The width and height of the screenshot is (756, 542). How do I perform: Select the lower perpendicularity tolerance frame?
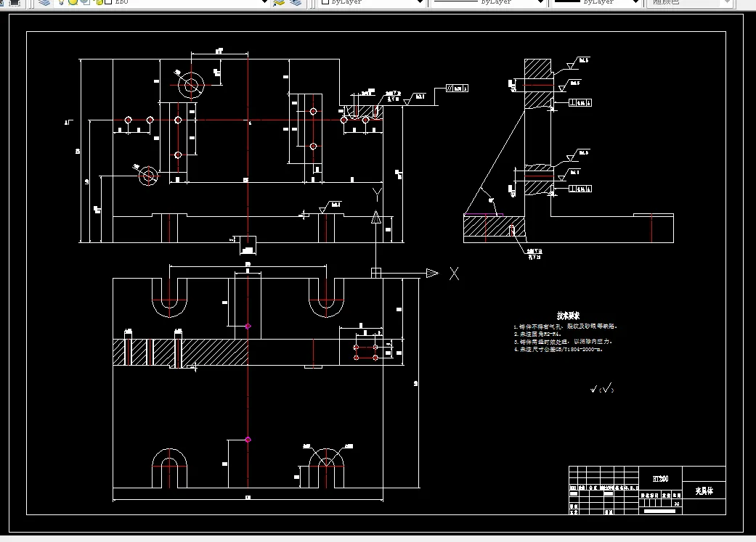(x=580, y=189)
